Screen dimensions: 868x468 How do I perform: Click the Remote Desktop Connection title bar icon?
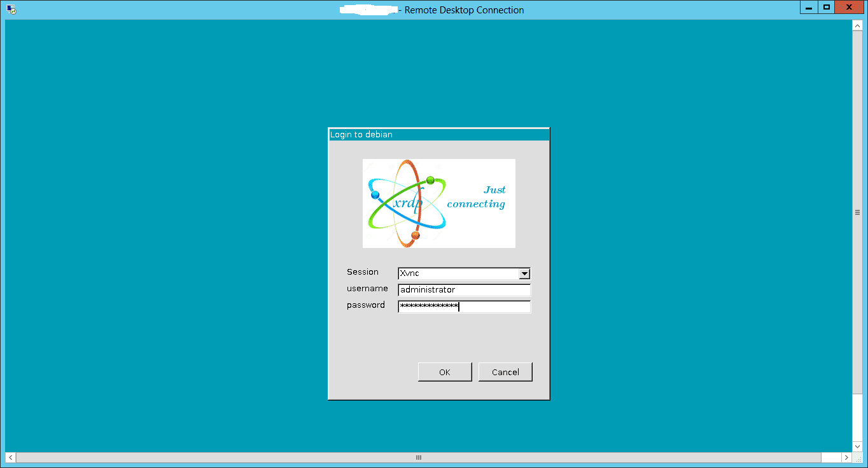(11, 10)
